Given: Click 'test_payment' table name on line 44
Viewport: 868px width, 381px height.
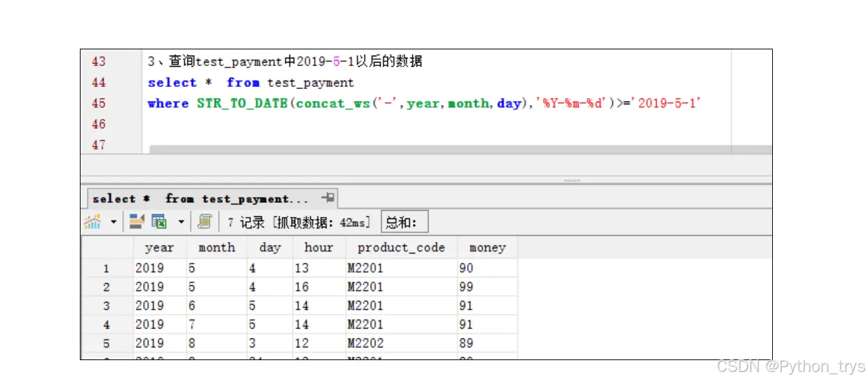Looking at the screenshot, I should pos(310,83).
